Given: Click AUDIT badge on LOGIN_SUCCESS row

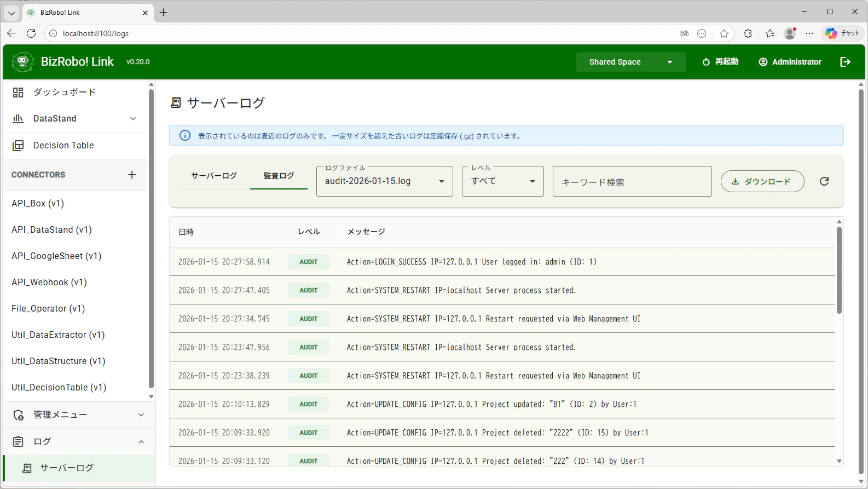Looking at the screenshot, I should pos(309,262).
